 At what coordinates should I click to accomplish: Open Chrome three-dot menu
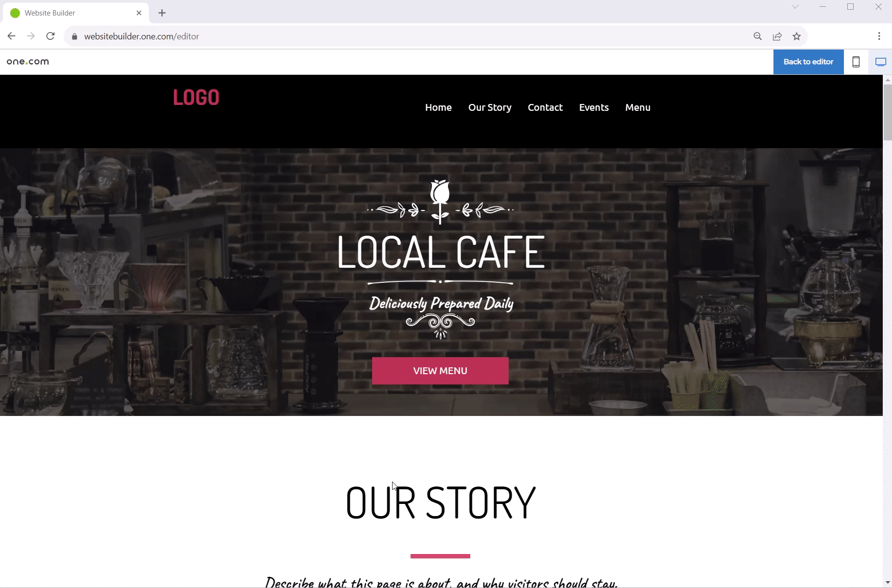tap(879, 36)
